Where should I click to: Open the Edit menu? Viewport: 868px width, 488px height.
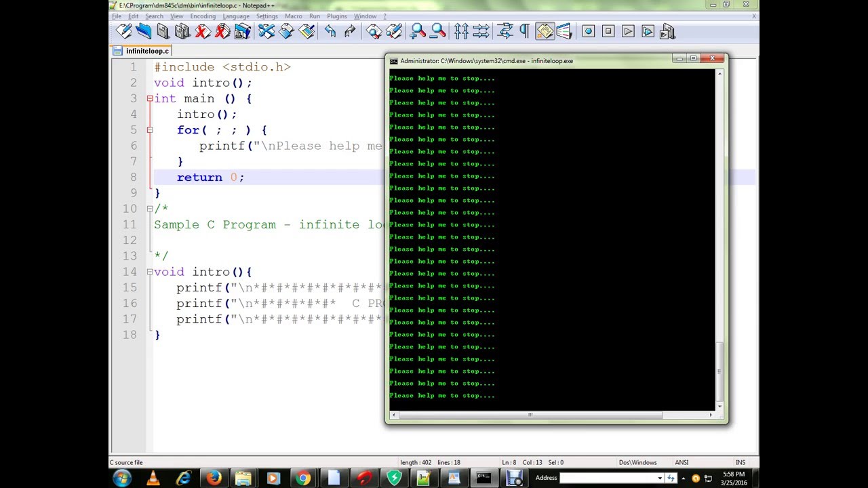tap(133, 16)
